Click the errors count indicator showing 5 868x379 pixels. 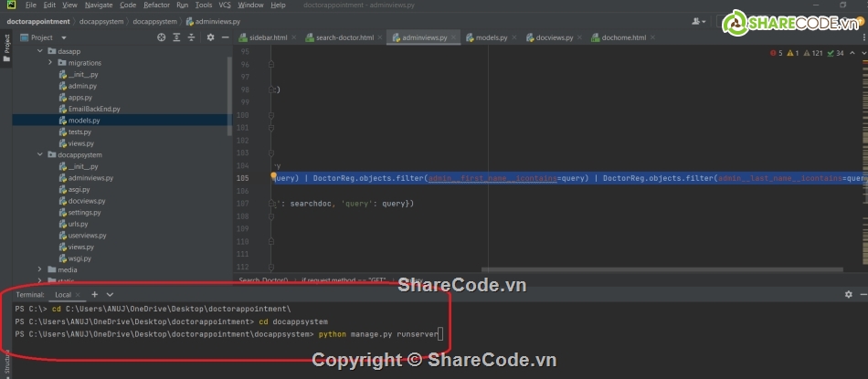click(776, 53)
